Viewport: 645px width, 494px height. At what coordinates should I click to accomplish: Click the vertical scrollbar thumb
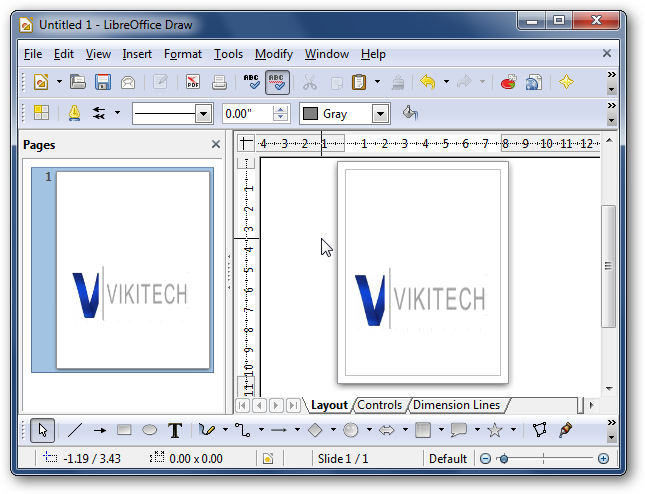point(609,266)
